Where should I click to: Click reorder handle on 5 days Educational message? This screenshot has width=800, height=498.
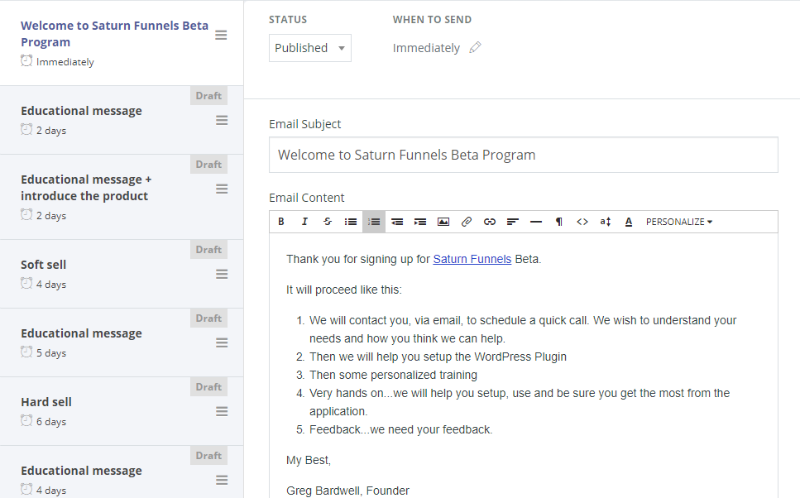tap(221, 342)
